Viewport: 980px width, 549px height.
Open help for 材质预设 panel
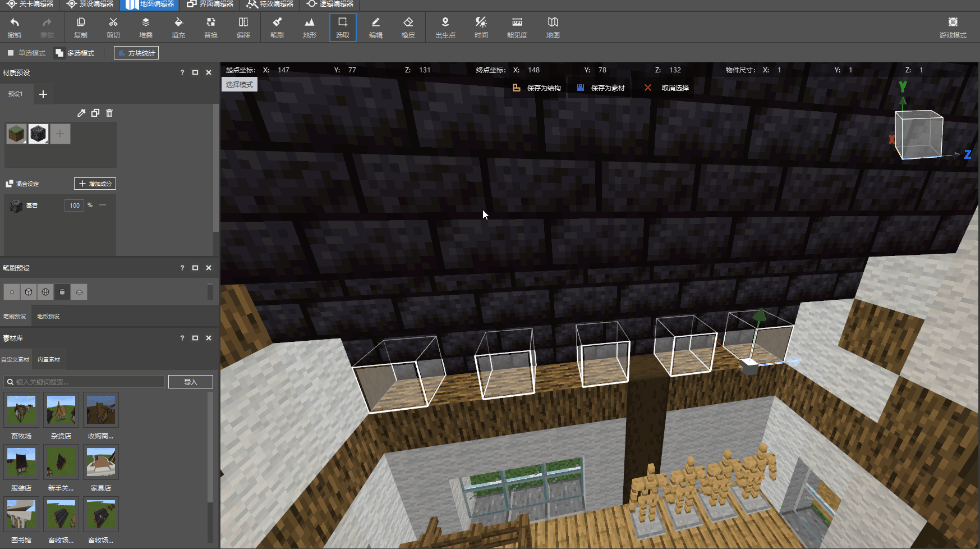click(x=182, y=73)
